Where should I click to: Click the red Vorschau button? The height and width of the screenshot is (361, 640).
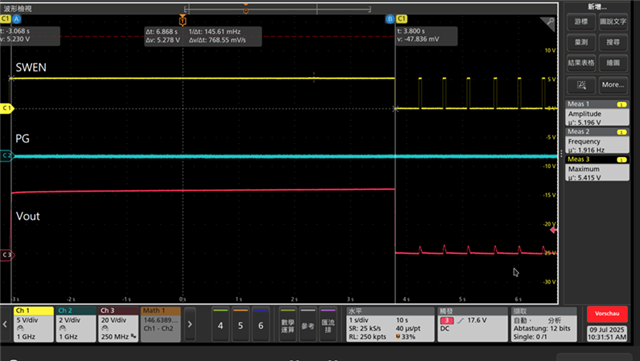pos(607,314)
